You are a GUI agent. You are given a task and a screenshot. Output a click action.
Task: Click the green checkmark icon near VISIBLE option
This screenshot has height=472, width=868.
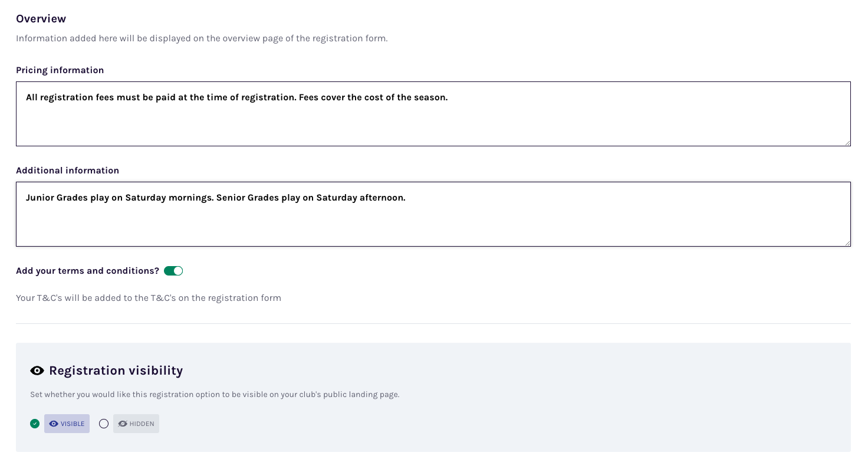coord(34,424)
